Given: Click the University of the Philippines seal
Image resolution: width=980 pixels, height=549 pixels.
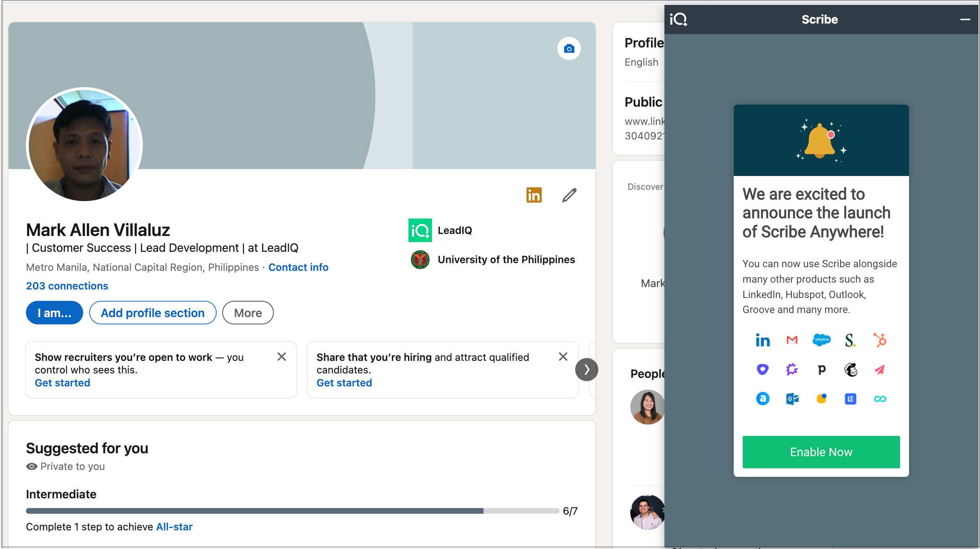Looking at the screenshot, I should [420, 259].
